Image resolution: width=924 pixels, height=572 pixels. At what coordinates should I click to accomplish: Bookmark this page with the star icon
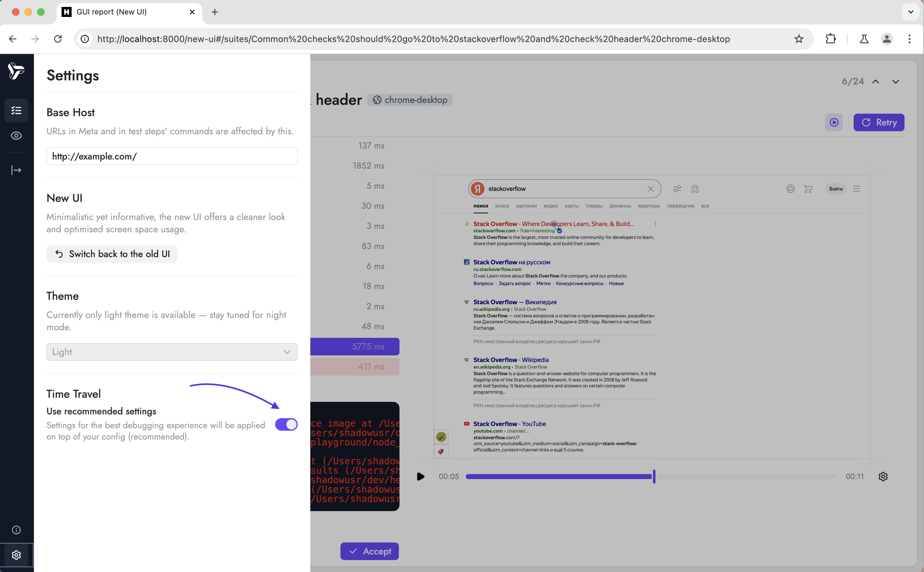[799, 39]
